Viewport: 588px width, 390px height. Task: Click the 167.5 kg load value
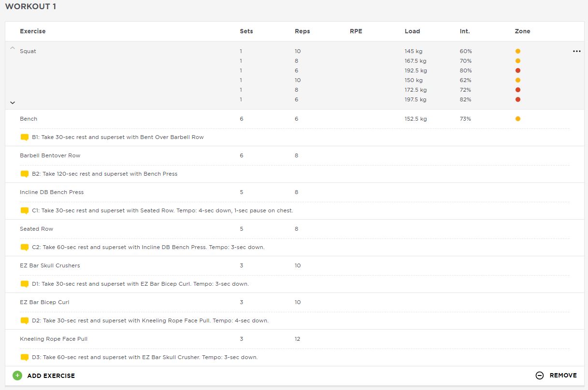coord(416,61)
